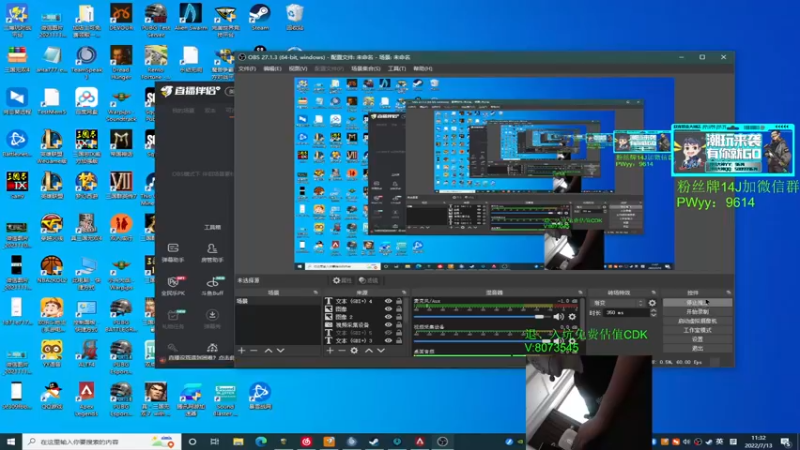Viewport: 800px width, 450px height.
Task: Toggle visibility of 文本 (GDI+) 3 source
Action: point(388,340)
